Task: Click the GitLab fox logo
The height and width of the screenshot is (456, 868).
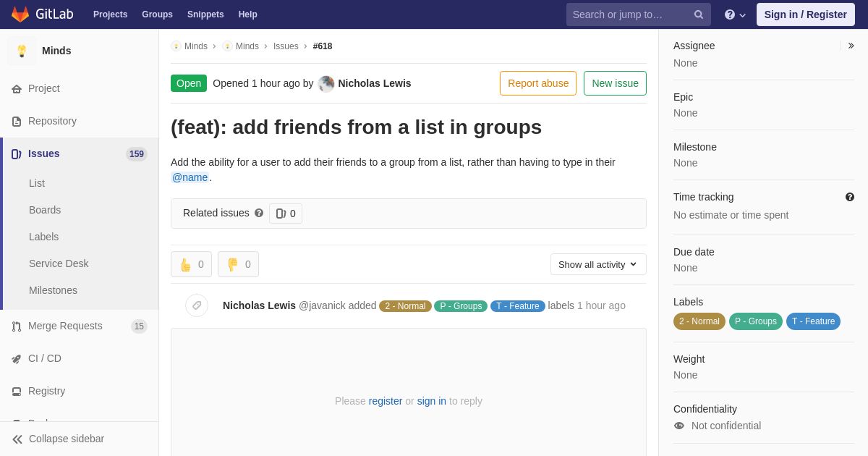Action: [20, 14]
